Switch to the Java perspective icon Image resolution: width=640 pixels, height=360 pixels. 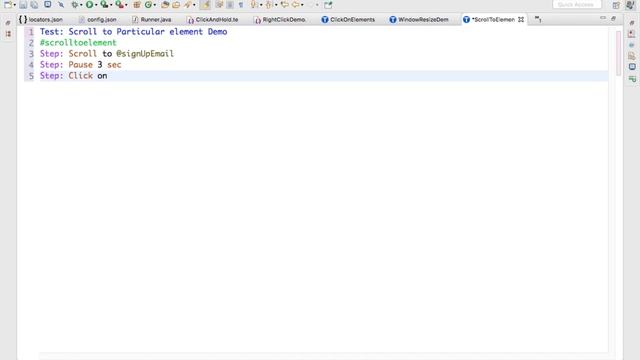[x=630, y=4]
